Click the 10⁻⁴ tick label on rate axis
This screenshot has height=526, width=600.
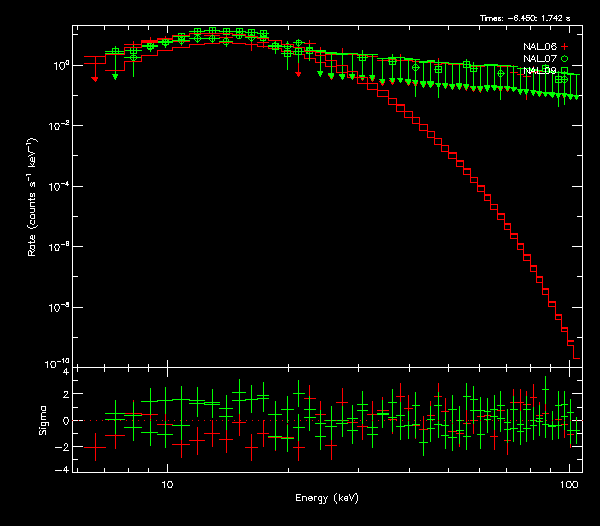coord(60,186)
